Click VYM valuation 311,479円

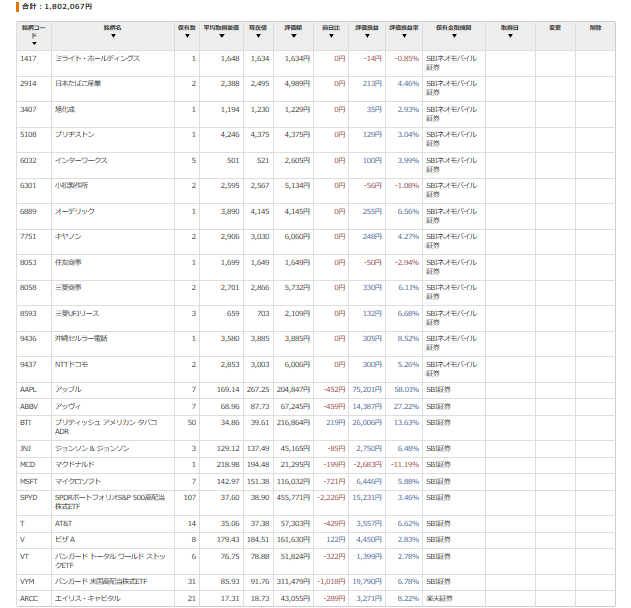pos(293,582)
